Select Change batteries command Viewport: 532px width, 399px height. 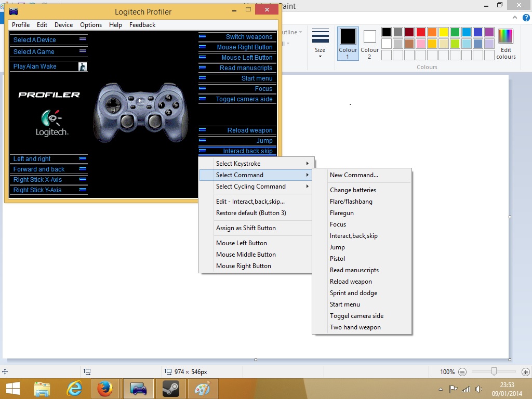362,190
